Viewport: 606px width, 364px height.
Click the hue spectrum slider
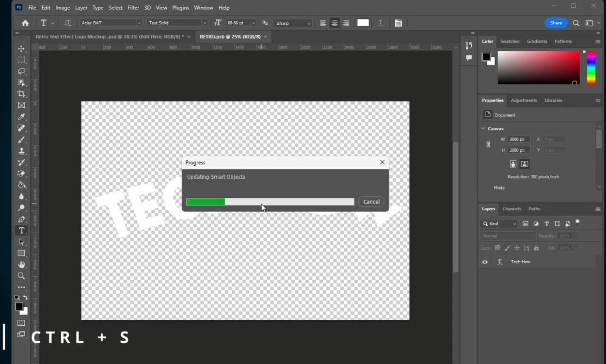click(591, 67)
